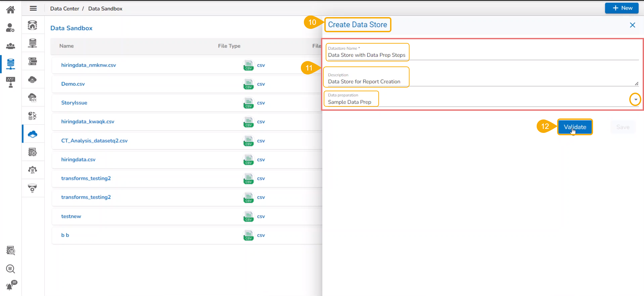Click the Validate button
The height and width of the screenshot is (296, 644).
click(575, 127)
